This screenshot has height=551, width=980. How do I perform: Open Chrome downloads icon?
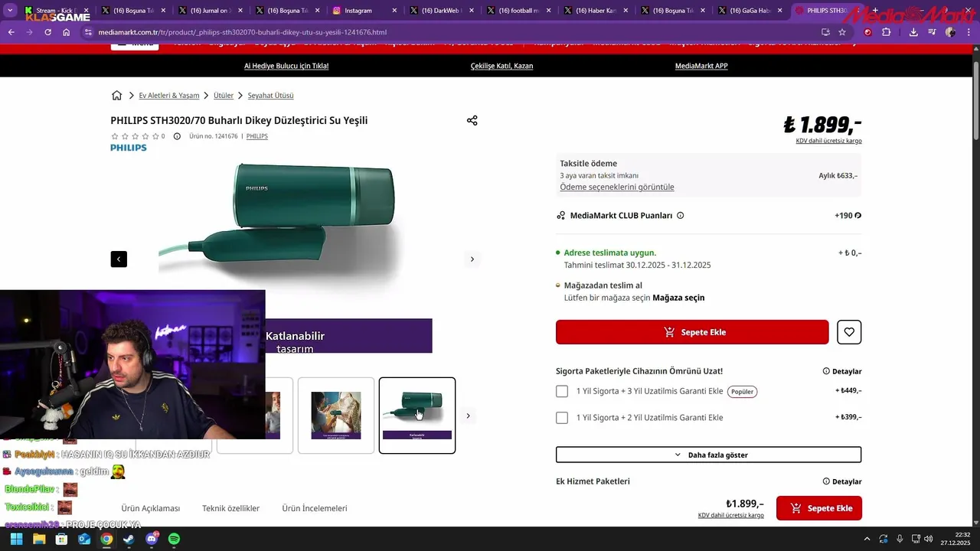pyautogui.click(x=913, y=32)
